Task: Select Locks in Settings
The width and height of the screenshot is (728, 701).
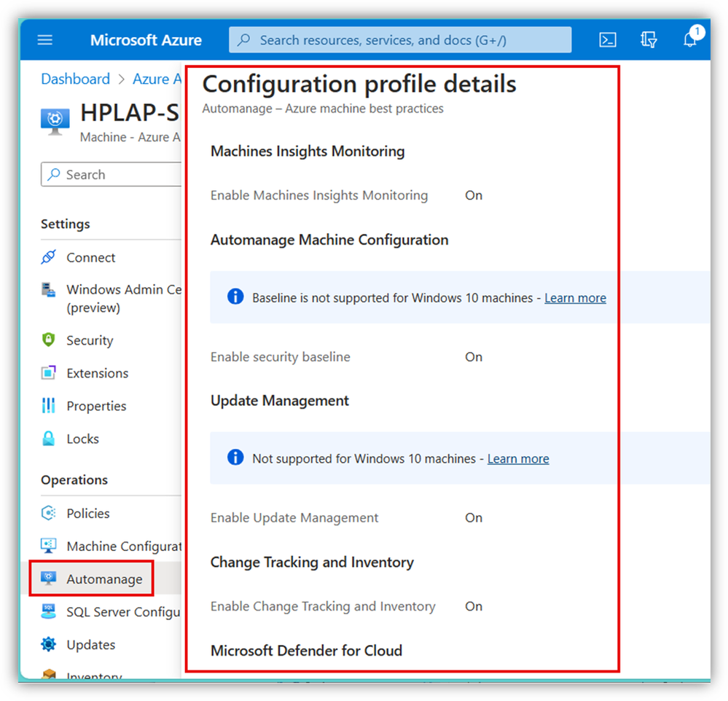Action: pyautogui.click(x=82, y=439)
